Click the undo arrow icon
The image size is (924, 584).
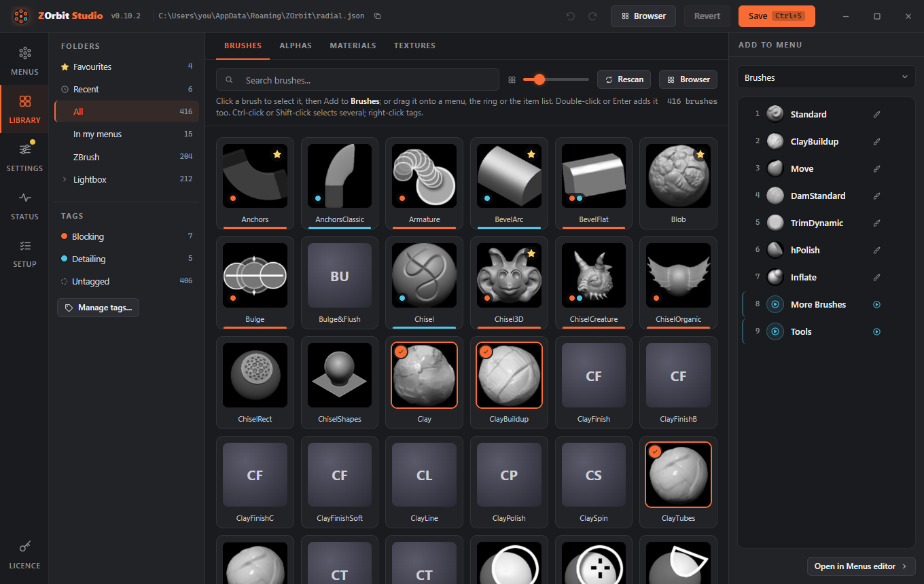tap(571, 16)
